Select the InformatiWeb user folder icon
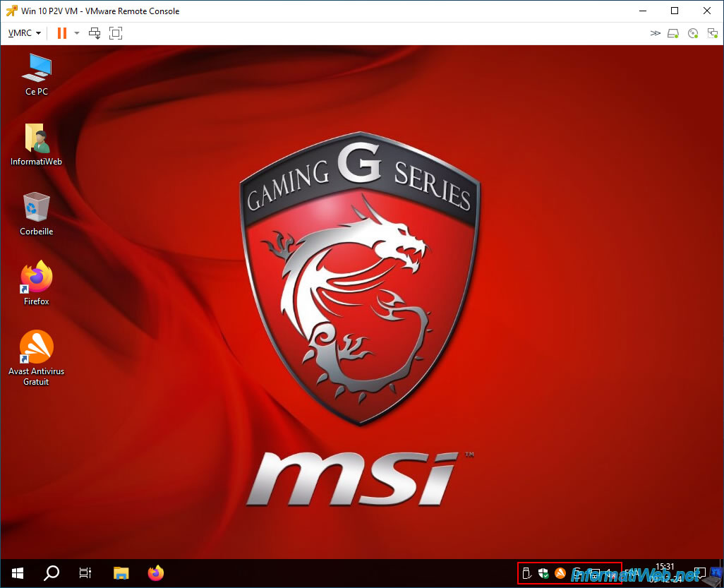Screen dimensions: 724x588 (x=37, y=145)
